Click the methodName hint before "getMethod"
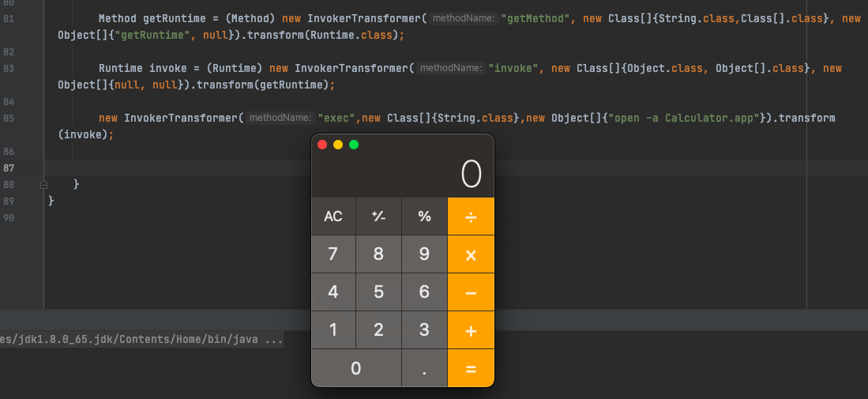868x399 pixels. pos(464,18)
